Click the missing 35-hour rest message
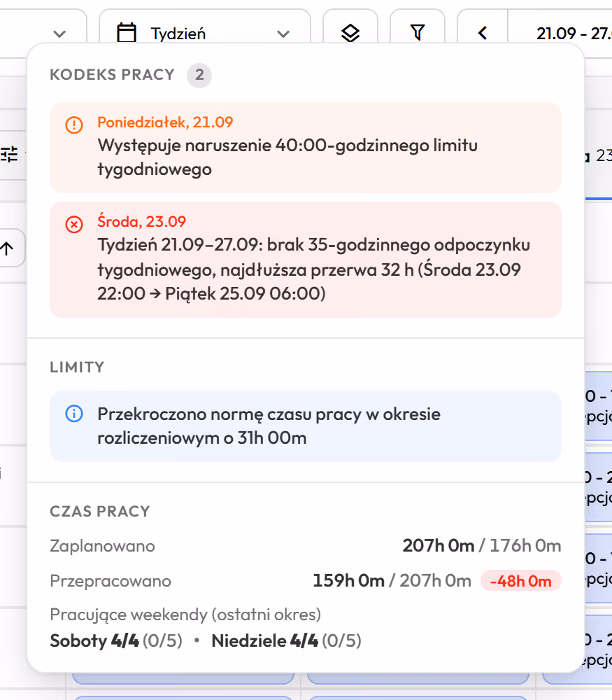The image size is (612, 700). [x=313, y=269]
